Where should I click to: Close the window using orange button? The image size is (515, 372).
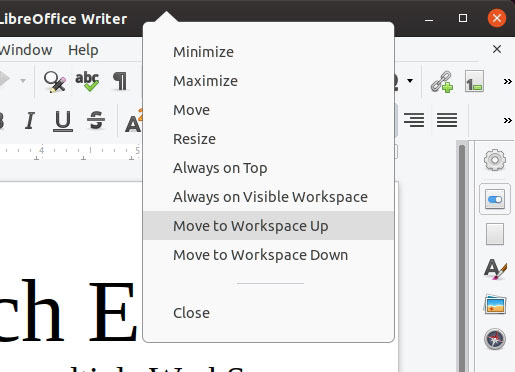pyautogui.click(x=497, y=18)
